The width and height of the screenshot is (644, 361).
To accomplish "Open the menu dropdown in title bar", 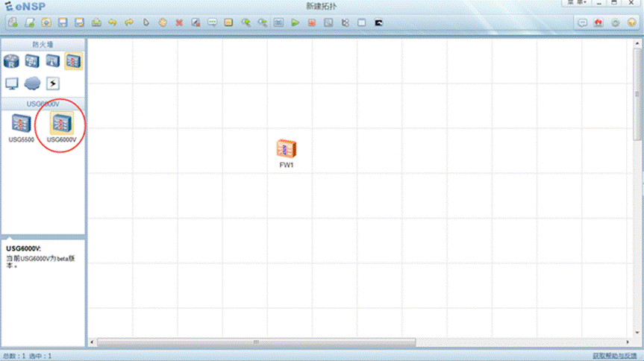I will tap(577, 2).
